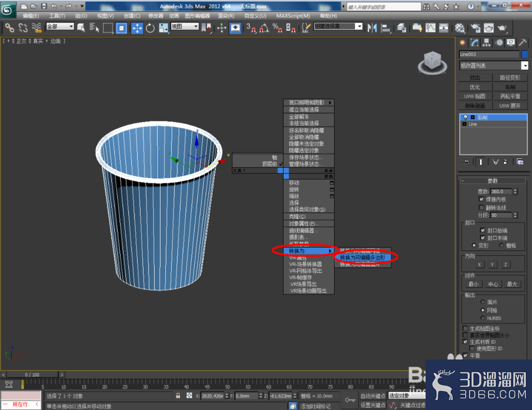Expand the 车削 modifier sub-objects
This screenshot has height=410, width=532.
(472, 118)
